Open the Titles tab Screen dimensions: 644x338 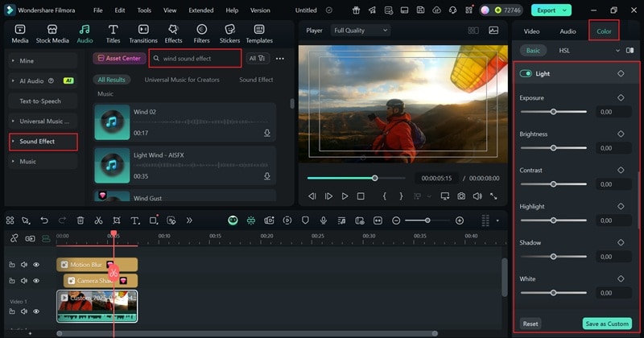point(113,34)
